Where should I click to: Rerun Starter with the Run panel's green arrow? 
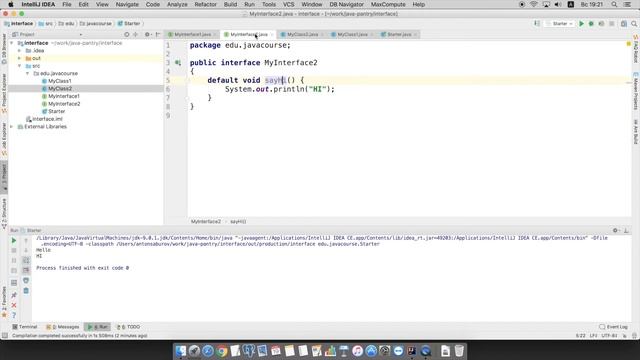coord(13,241)
